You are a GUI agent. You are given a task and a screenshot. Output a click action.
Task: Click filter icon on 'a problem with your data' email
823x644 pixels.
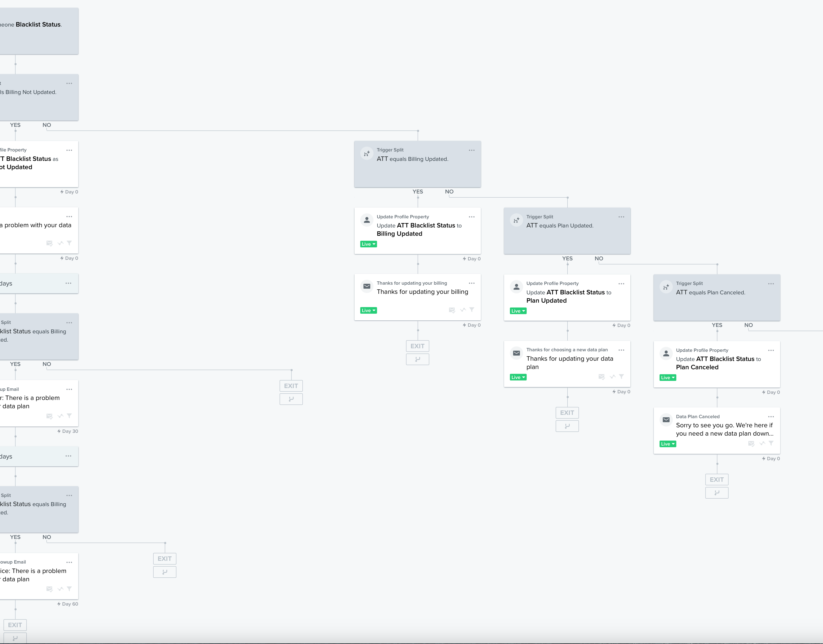point(69,243)
